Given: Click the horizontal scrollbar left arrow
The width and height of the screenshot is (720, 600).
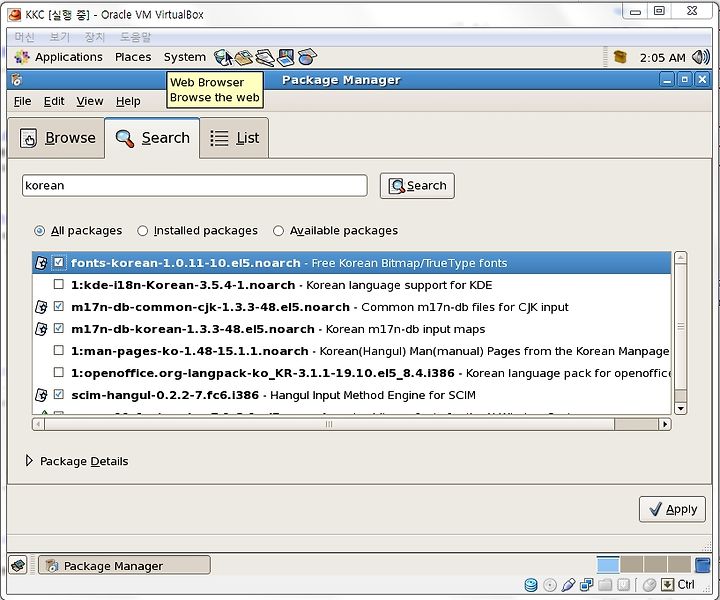Looking at the screenshot, I should click(39, 424).
